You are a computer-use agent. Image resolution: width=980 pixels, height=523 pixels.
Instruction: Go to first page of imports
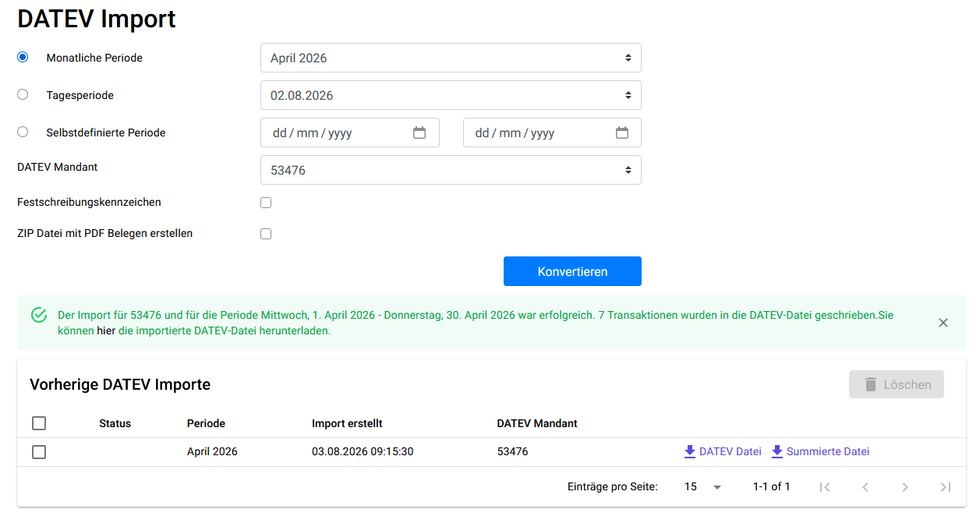[825, 487]
